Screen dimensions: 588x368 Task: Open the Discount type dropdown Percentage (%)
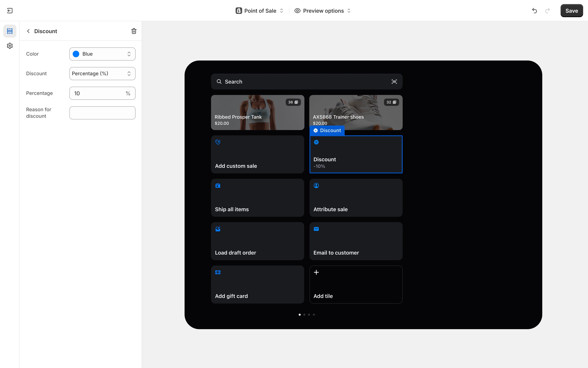tap(102, 74)
